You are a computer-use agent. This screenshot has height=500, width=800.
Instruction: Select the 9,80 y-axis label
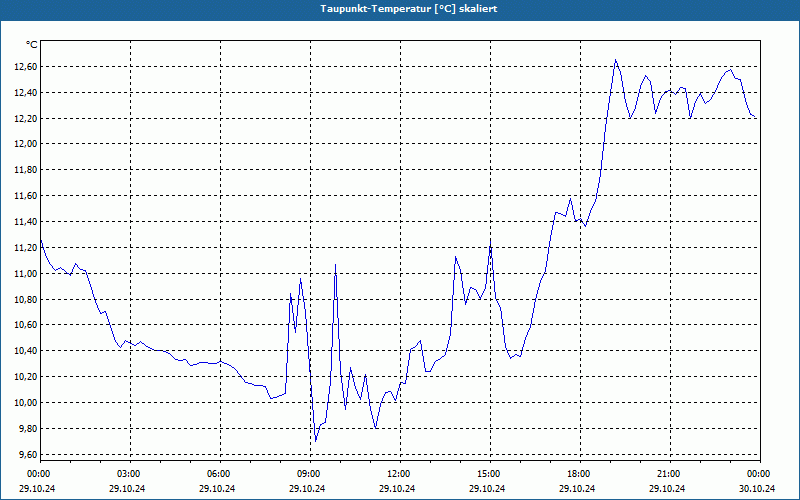point(28,429)
